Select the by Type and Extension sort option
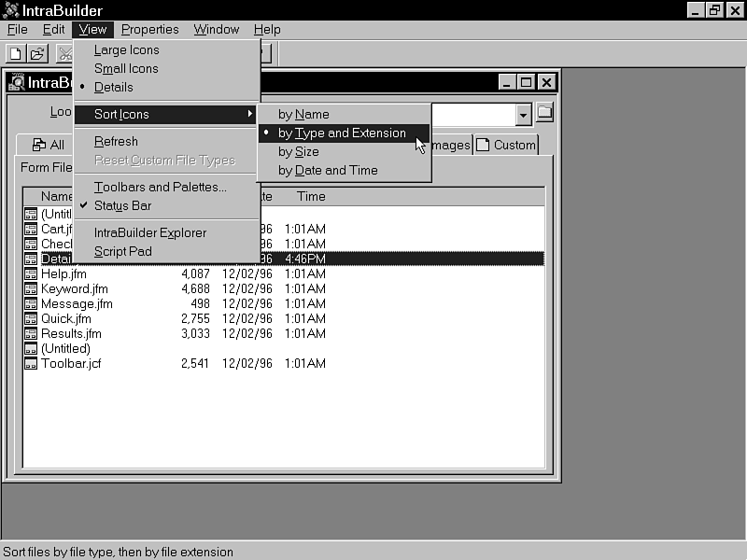The image size is (747, 560). pos(342,133)
